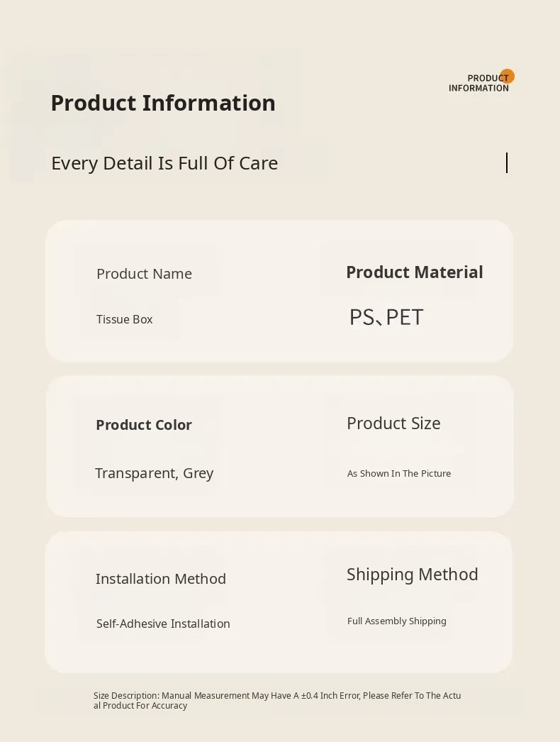Select the As Shown In The Picture text

tap(399, 473)
